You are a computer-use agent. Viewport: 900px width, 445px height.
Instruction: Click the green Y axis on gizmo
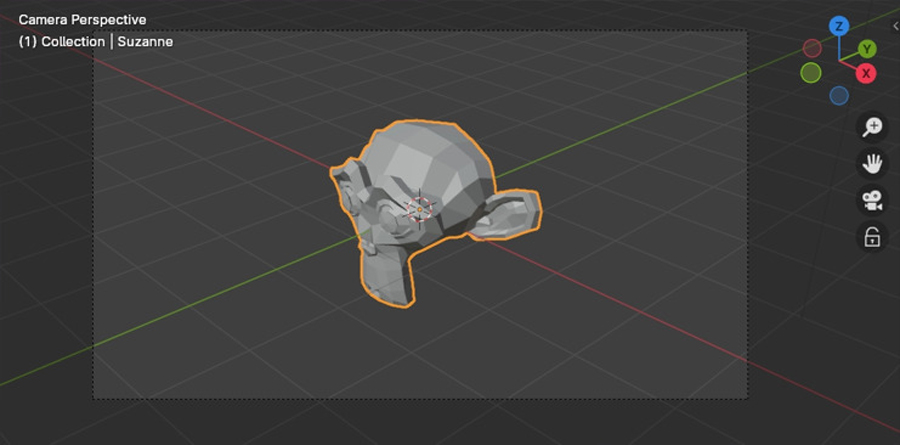click(x=867, y=48)
